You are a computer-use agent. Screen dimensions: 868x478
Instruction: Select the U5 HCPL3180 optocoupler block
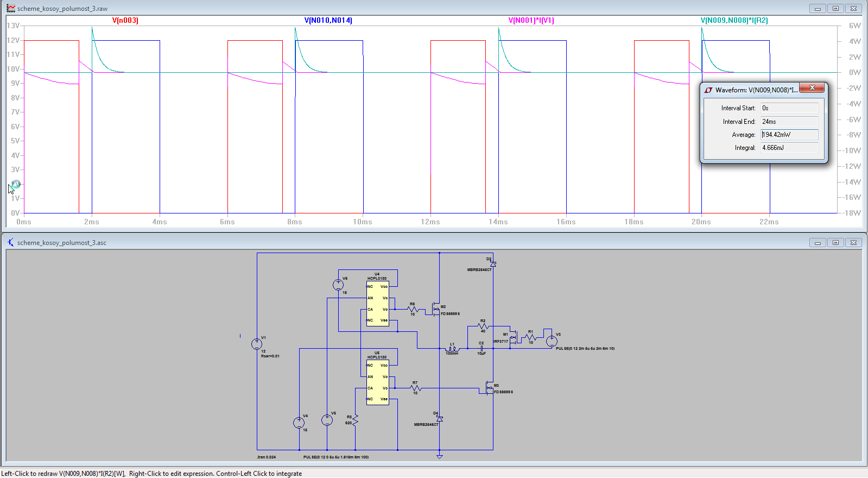(x=377, y=382)
